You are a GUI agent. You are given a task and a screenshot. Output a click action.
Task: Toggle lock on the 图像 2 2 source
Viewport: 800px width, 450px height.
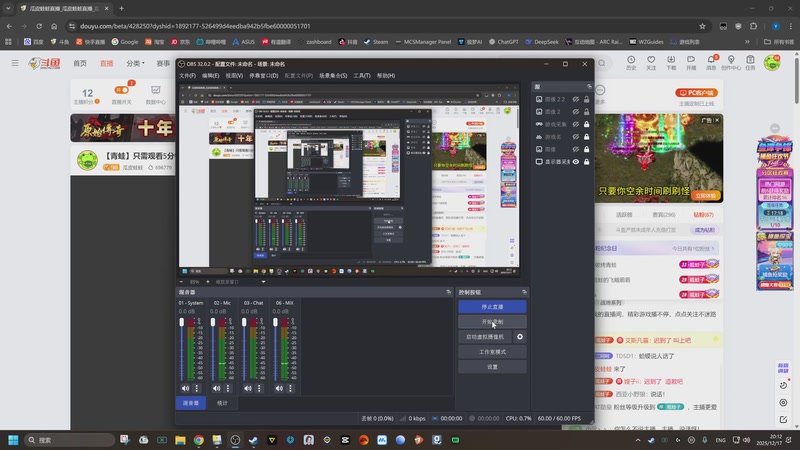(586, 100)
